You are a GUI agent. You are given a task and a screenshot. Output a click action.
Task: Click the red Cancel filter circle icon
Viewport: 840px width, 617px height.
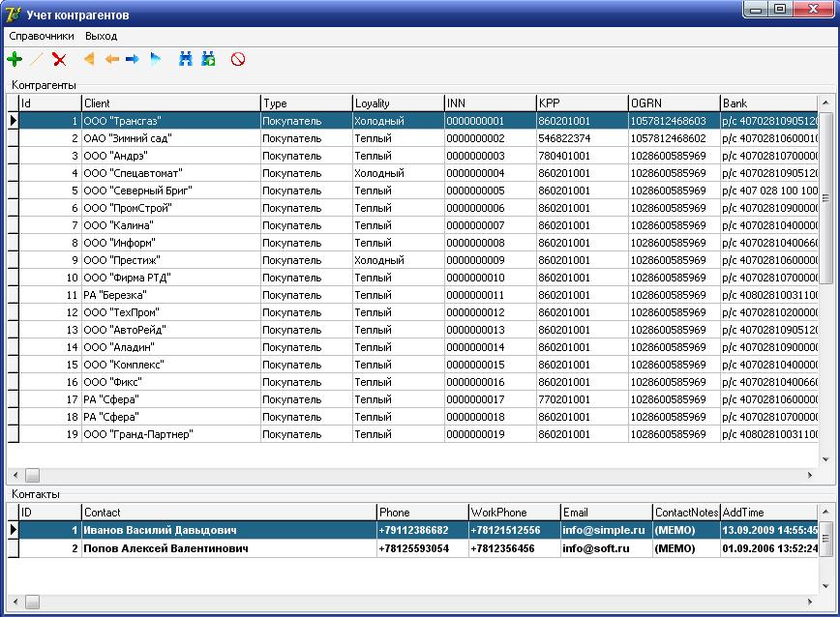click(x=238, y=59)
